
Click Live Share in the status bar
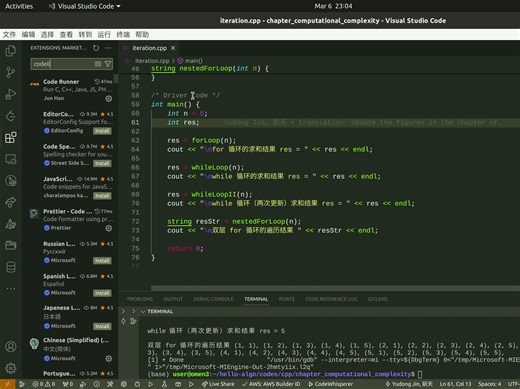tap(218, 384)
